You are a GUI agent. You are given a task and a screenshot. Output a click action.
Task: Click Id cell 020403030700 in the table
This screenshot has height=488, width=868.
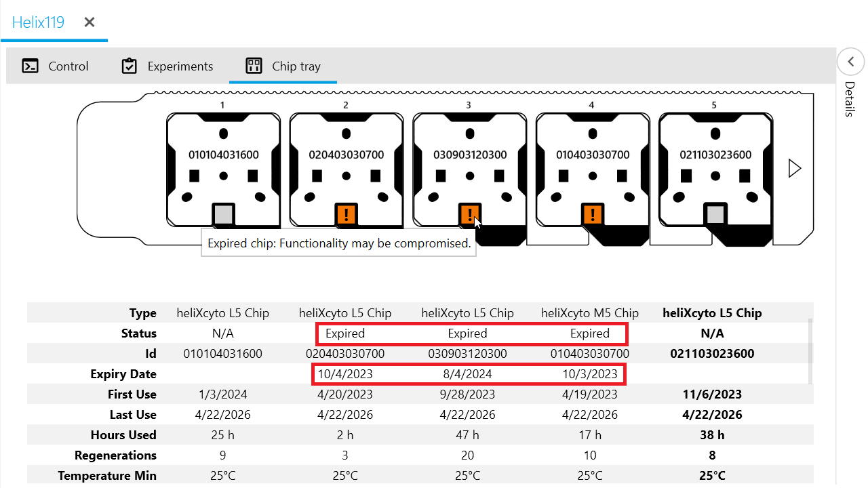click(345, 354)
